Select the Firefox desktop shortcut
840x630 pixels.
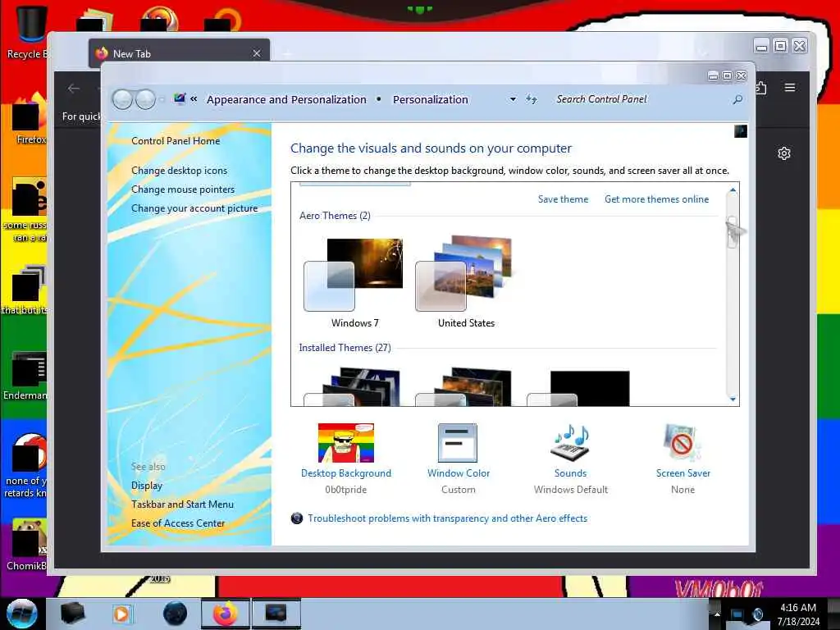click(x=28, y=118)
